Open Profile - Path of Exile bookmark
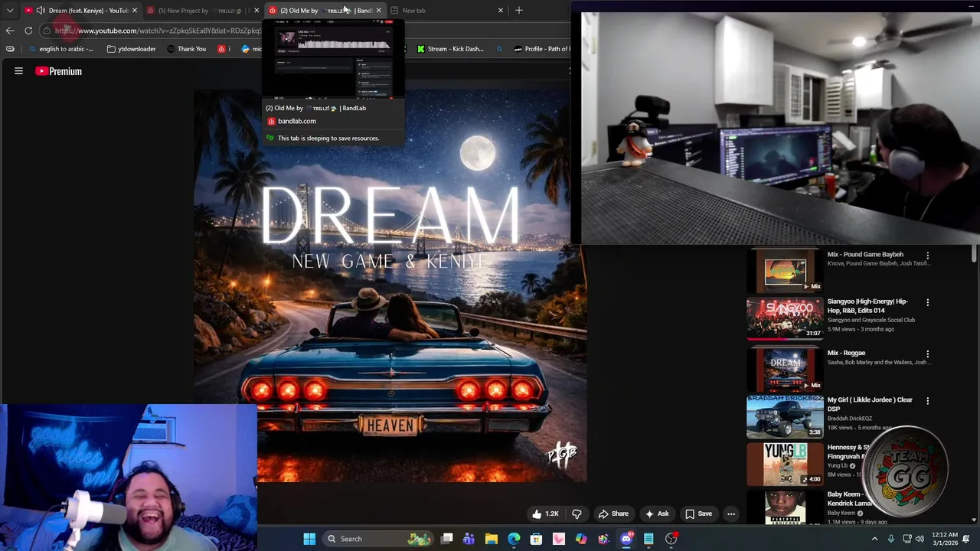This screenshot has width=980, height=551. 542,49
